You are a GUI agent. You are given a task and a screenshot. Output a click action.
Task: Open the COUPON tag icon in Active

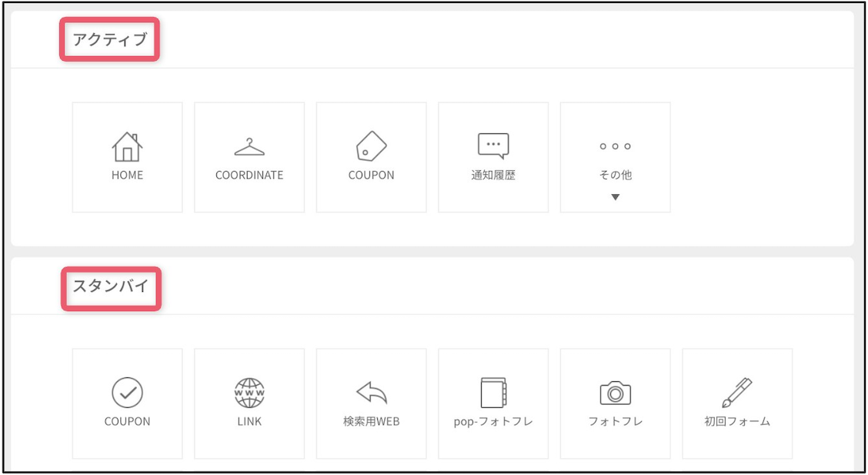tap(371, 146)
